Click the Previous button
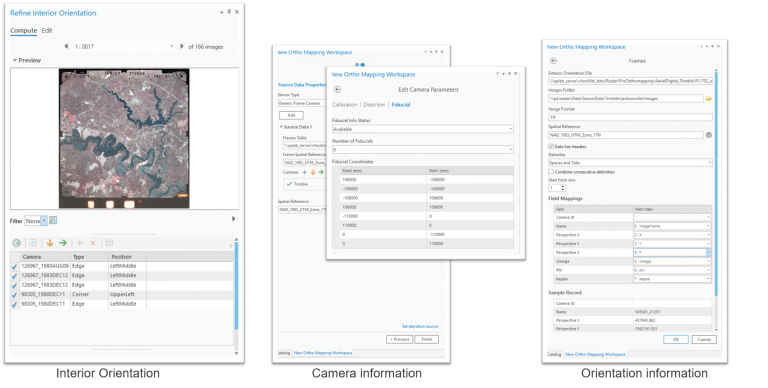Screen dimensions: 768x388 point(399,339)
